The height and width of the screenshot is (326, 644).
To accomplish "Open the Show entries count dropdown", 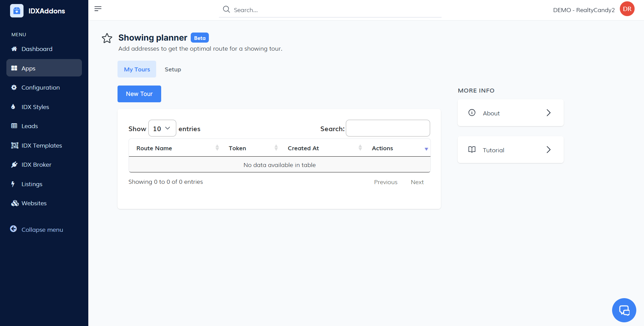I will (162, 128).
